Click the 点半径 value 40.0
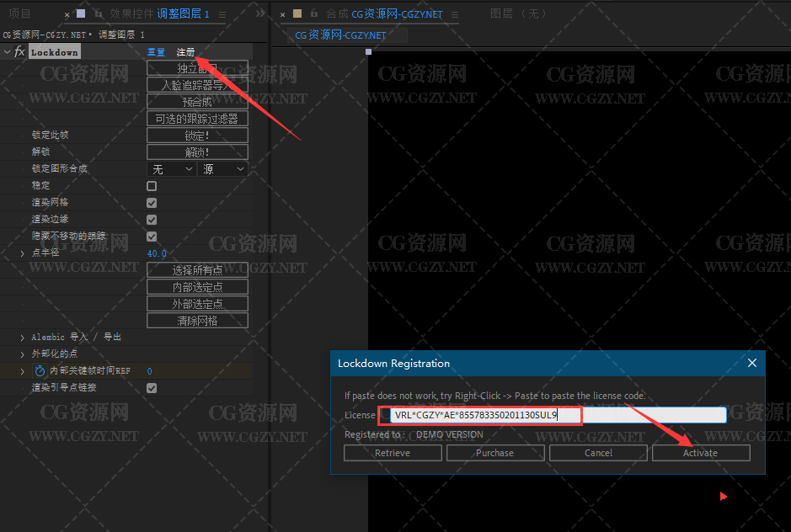Viewport: 791px width, 532px height. pos(157,253)
